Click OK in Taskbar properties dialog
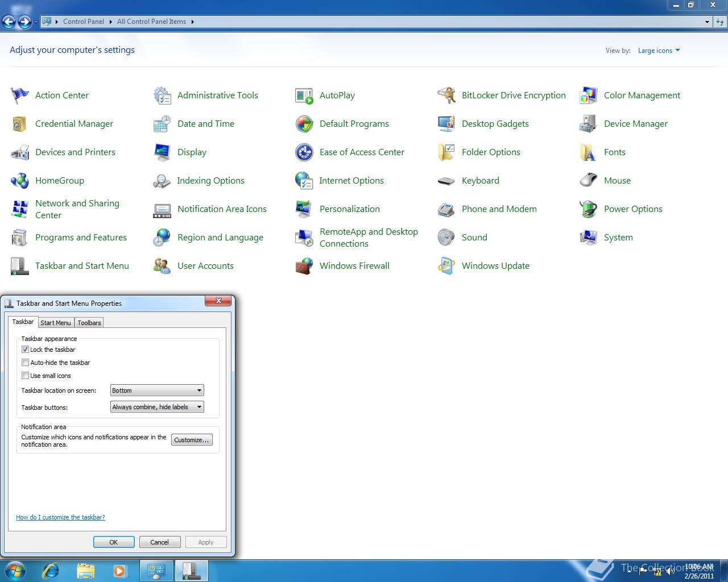The height and width of the screenshot is (582, 728). [114, 542]
